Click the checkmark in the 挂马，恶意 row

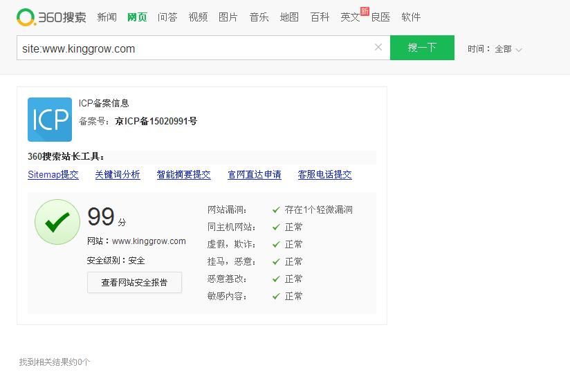[276, 261]
